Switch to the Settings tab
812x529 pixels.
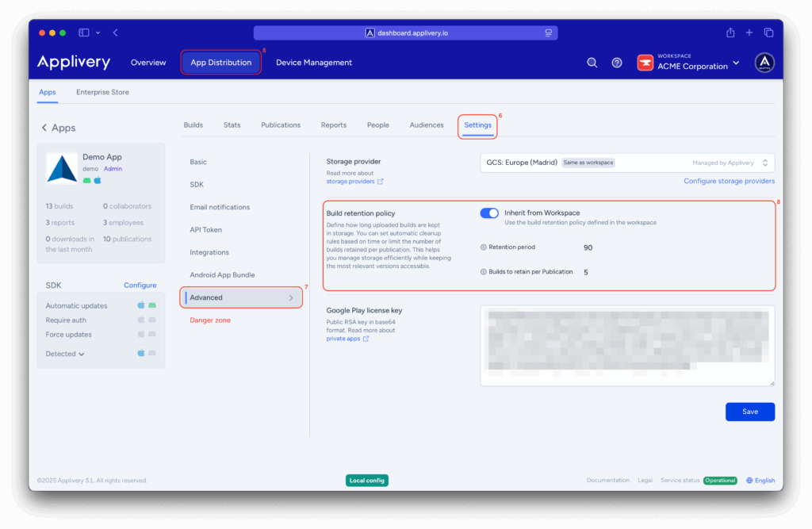click(477, 125)
